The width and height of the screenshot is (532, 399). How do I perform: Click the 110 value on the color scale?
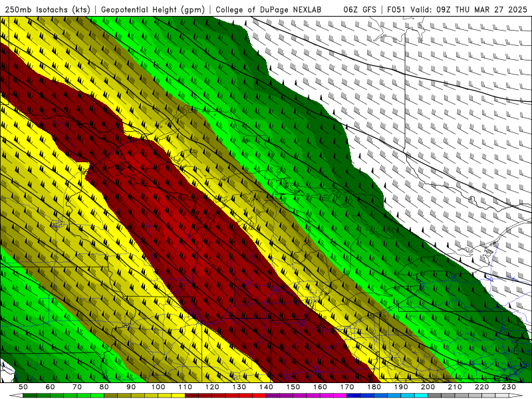tap(186, 387)
